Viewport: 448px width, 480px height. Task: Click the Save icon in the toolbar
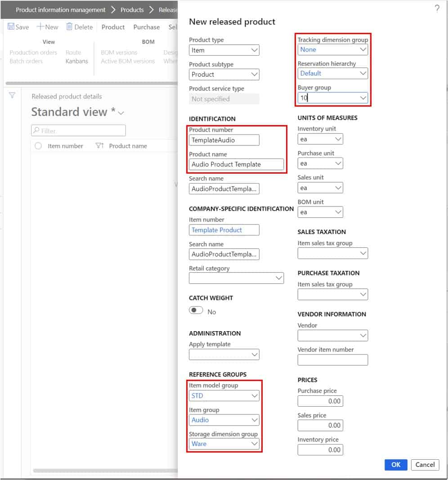click(10, 27)
